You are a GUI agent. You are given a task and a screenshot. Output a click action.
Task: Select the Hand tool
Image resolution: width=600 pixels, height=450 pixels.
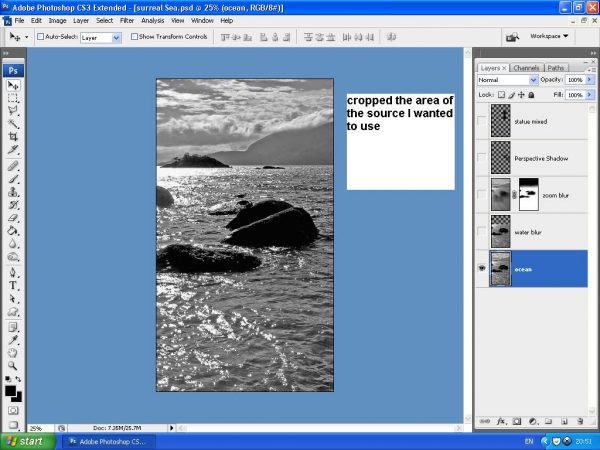[x=13, y=352]
